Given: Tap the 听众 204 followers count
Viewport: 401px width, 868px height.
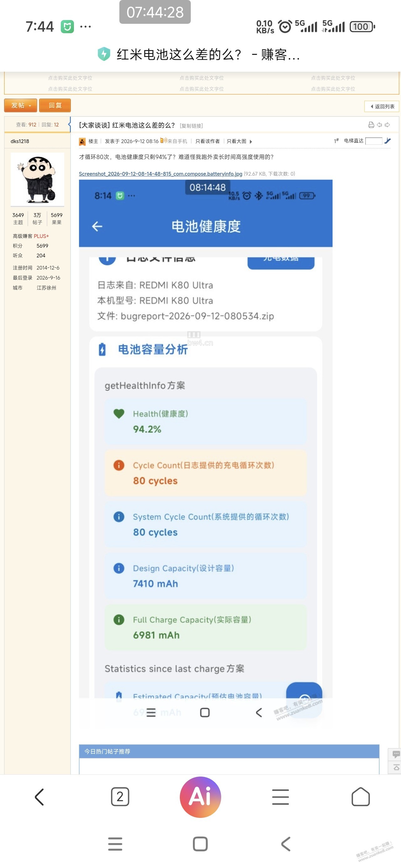Looking at the screenshot, I should tap(29, 256).
